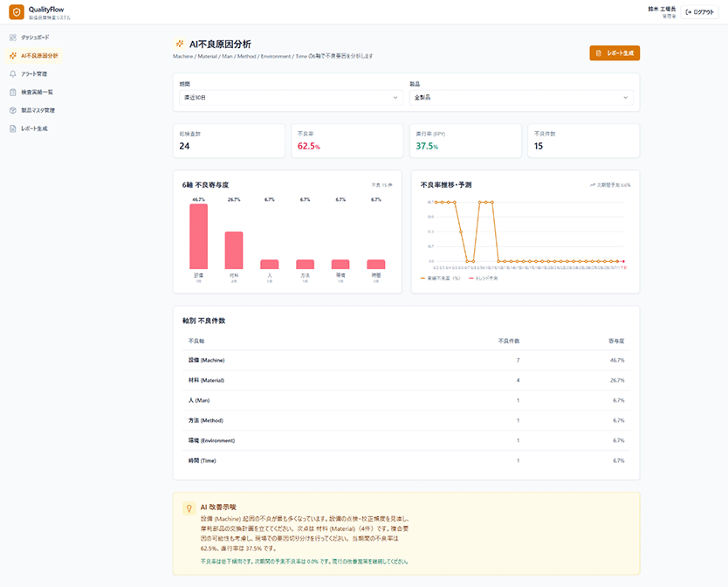Click the 材料 bar in the 6軸 chart
Screen dimensions: 728x587
point(234,251)
